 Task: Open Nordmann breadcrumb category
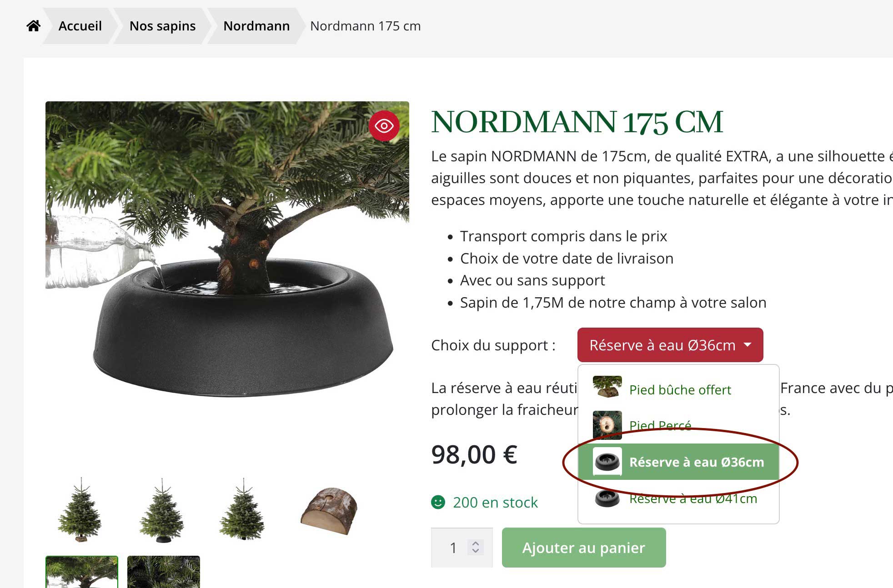[x=256, y=26]
